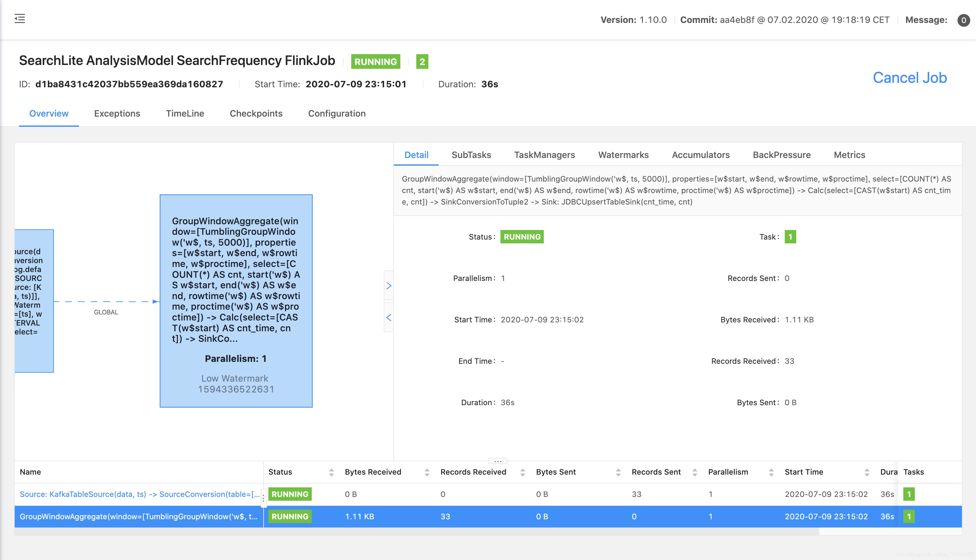Open the Configuration tab
This screenshot has width=976, height=560.
[337, 113]
